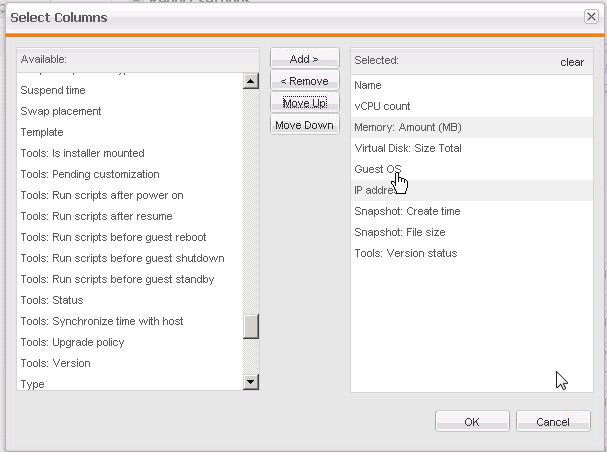Viewport: 607px width, 452px height.
Task: Cancel the column selection
Action: 552,422
